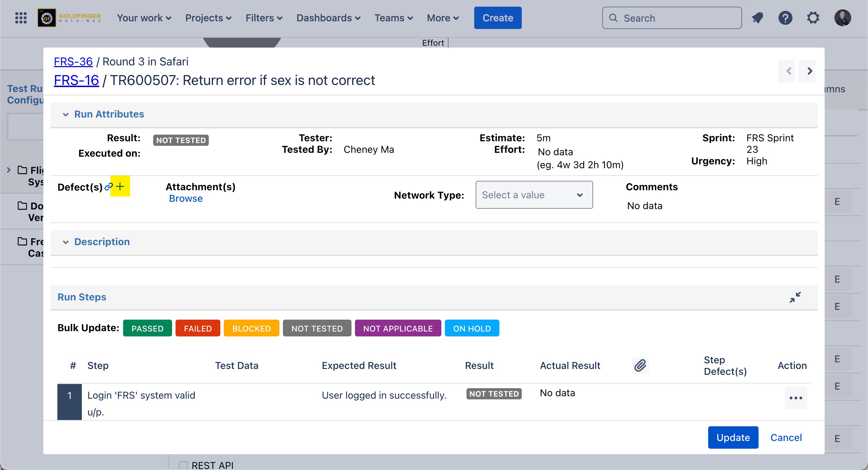Image resolution: width=868 pixels, height=470 pixels.
Task: Toggle the REST API checkbox
Action: 183,465
